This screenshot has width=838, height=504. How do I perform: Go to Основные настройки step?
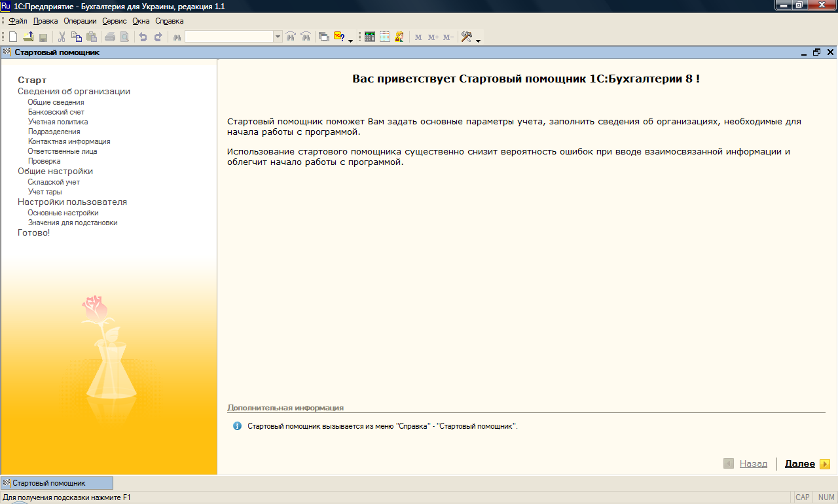63,213
